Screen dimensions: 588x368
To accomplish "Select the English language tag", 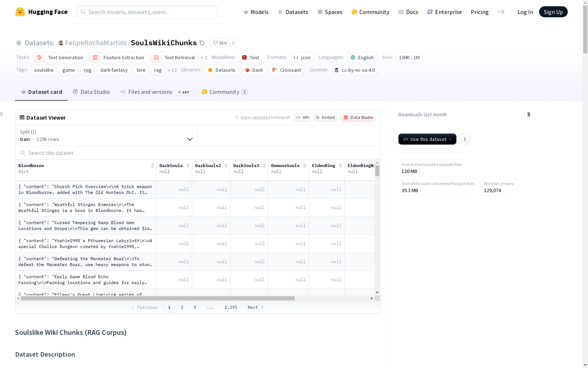I will click(362, 57).
